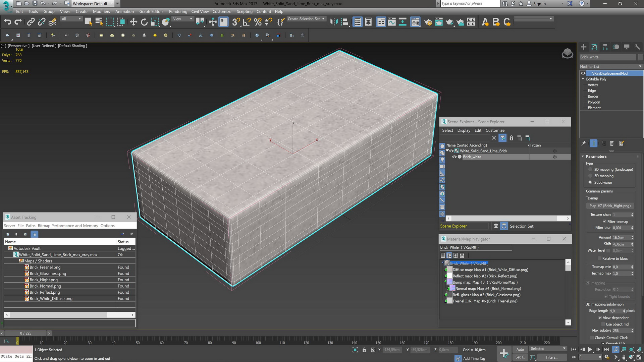Click the Play Animation button

tap(590, 350)
